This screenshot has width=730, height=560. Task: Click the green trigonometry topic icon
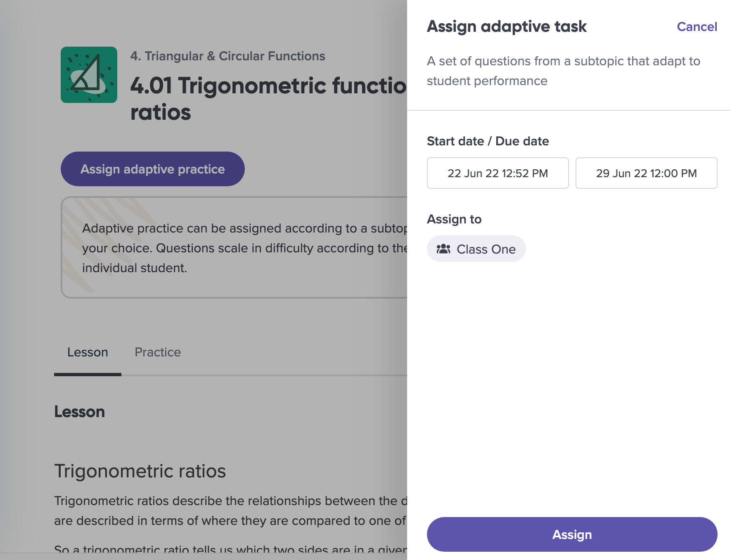pyautogui.click(x=89, y=75)
